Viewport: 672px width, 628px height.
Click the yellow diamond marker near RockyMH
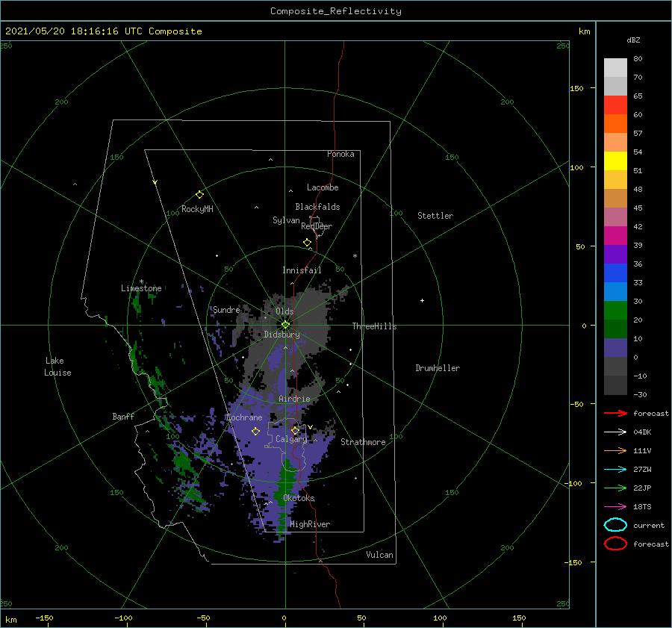(x=199, y=195)
